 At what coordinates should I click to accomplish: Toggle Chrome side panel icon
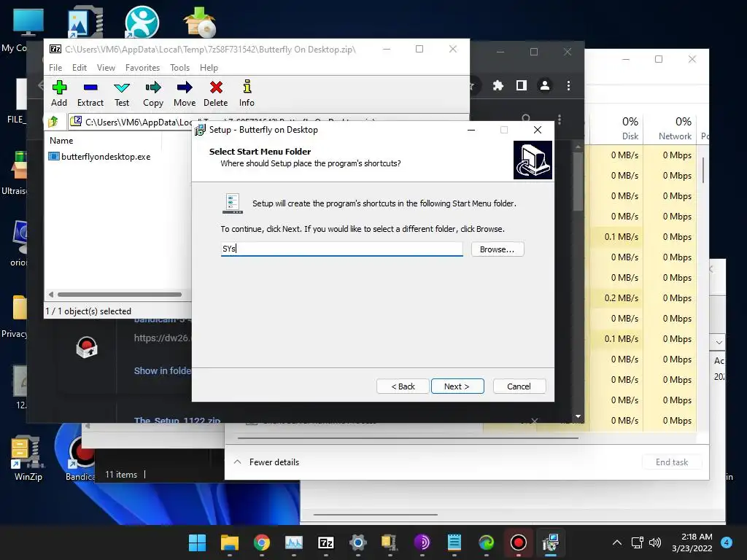point(521,85)
